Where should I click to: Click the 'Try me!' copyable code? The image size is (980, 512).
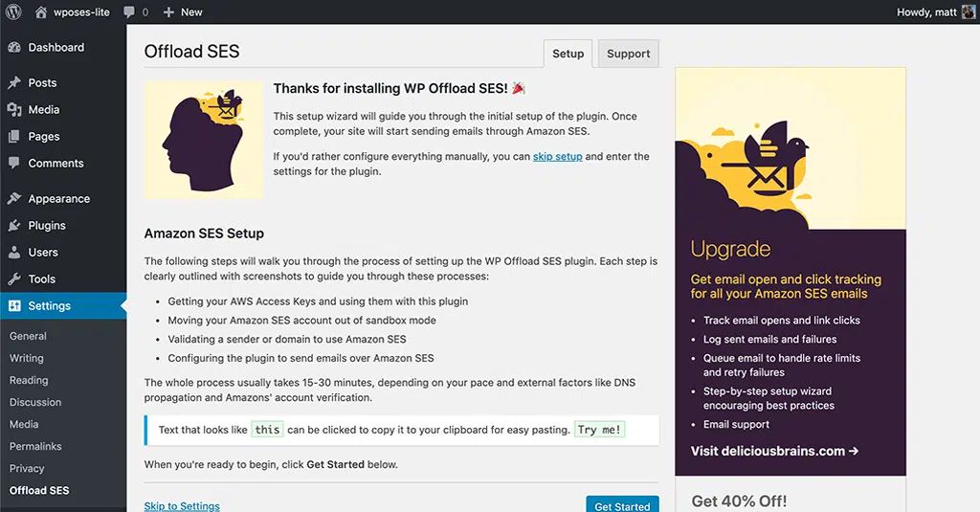click(x=599, y=430)
